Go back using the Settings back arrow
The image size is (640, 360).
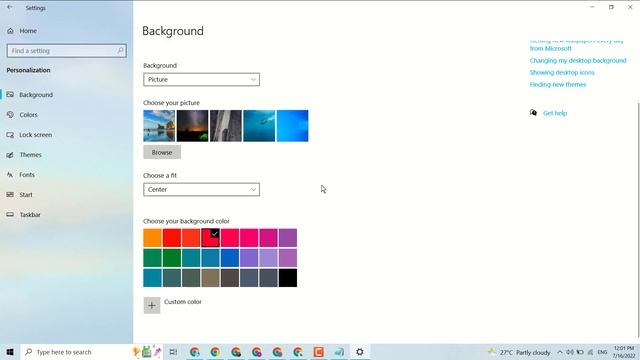pos(10,7)
